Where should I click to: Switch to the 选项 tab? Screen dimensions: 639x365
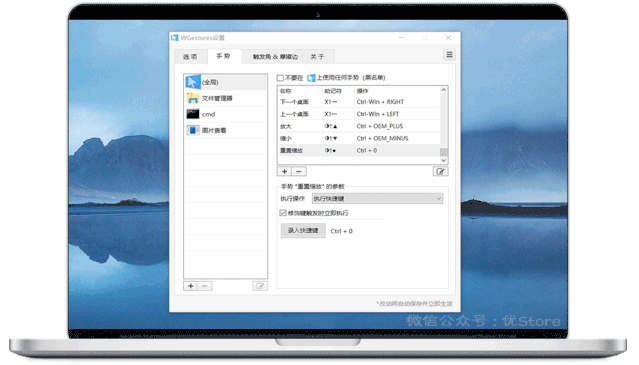click(190, 57)
